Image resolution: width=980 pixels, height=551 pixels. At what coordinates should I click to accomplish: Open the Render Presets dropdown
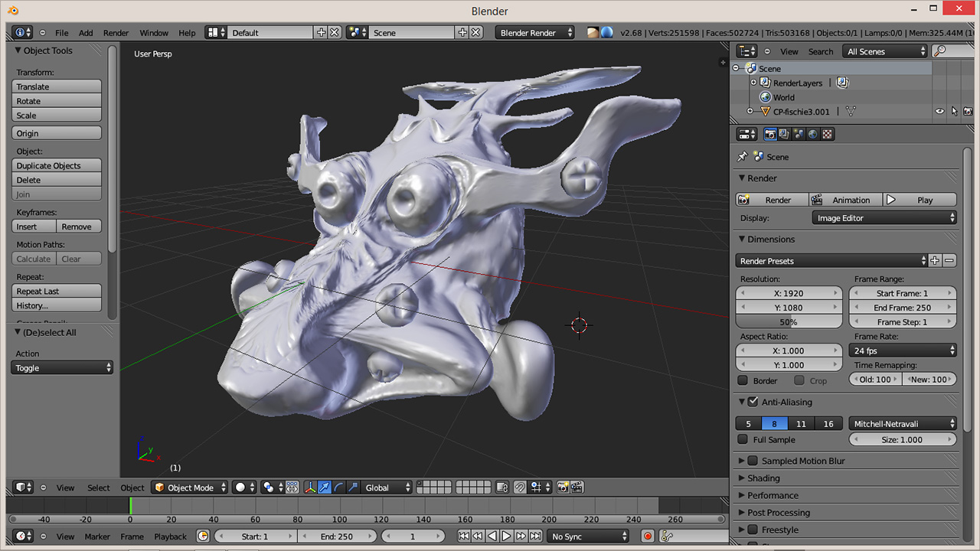(x=831, y=261)
